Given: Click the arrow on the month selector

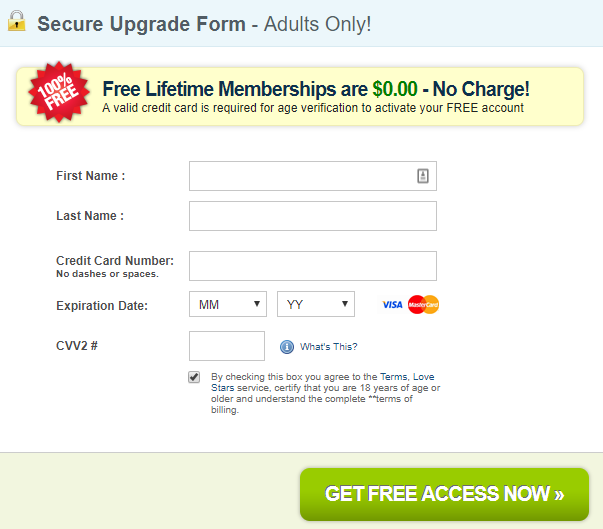Looking at the screenshot, I should 257,304.
